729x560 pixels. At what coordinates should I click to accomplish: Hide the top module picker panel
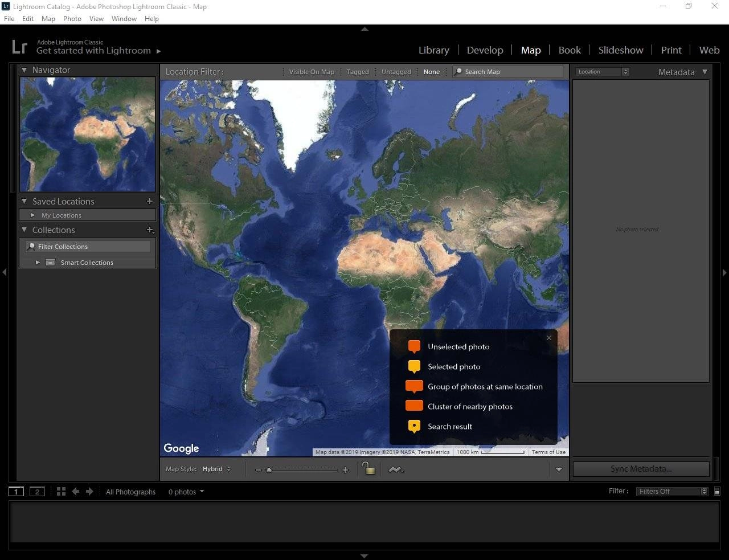pos(364,28)
